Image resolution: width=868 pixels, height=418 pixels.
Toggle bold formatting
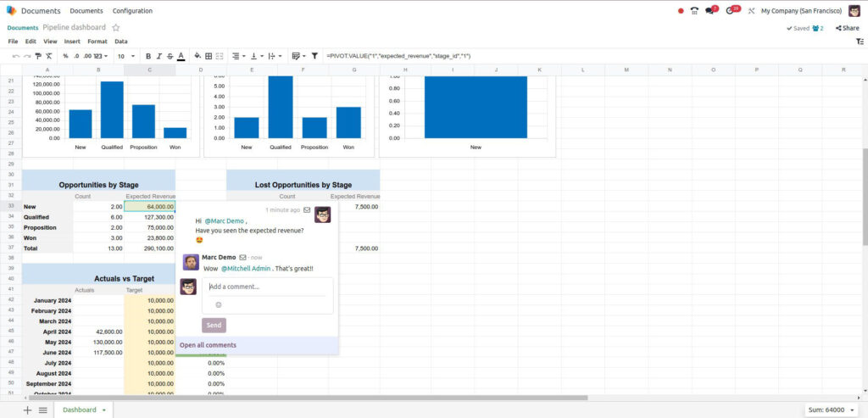[x=147, y=56]
